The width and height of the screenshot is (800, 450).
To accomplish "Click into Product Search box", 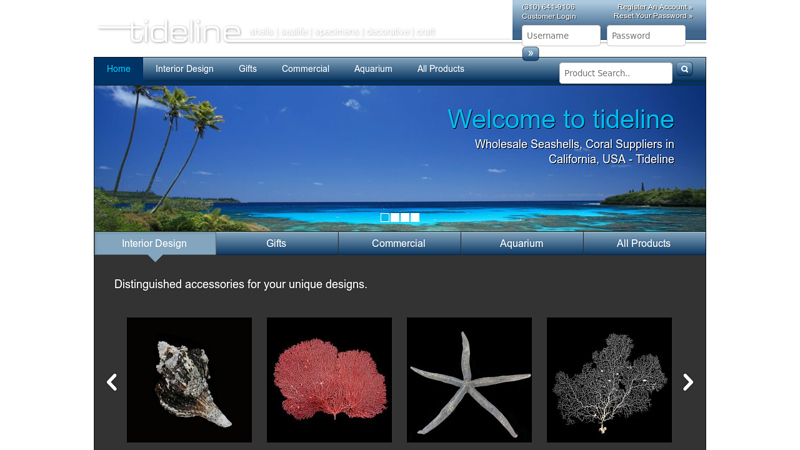I will point(615,73).
